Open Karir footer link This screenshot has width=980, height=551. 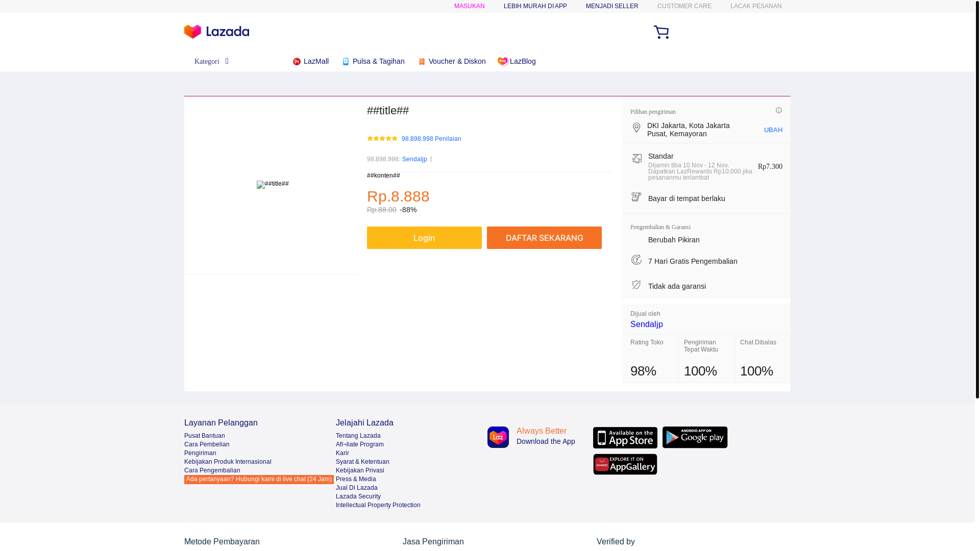pos(342,453)
